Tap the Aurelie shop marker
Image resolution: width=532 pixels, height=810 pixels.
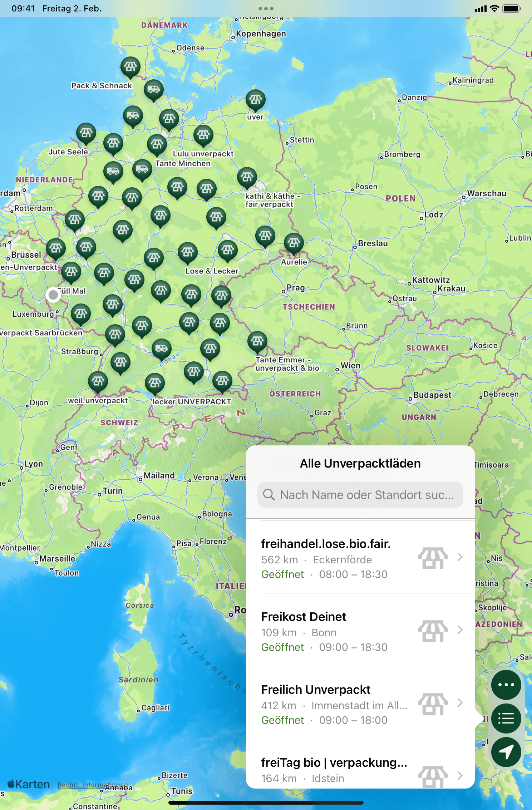pos(294,243)
